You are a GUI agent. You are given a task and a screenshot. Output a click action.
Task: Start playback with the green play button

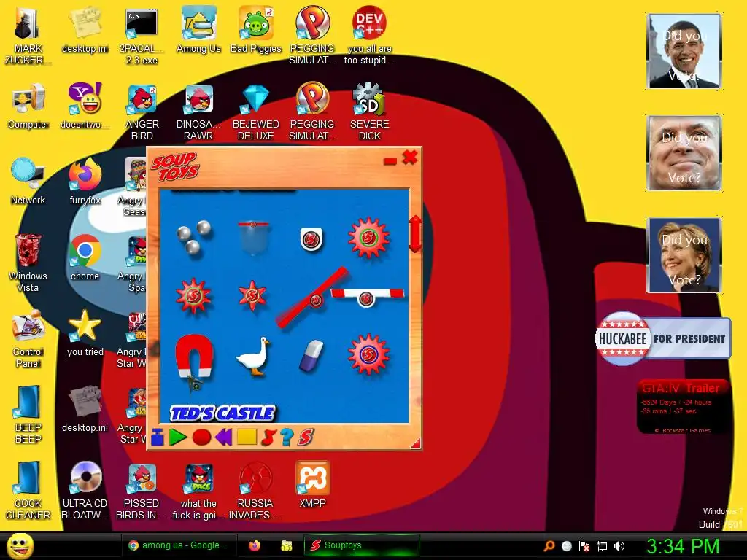pos(178,437)
